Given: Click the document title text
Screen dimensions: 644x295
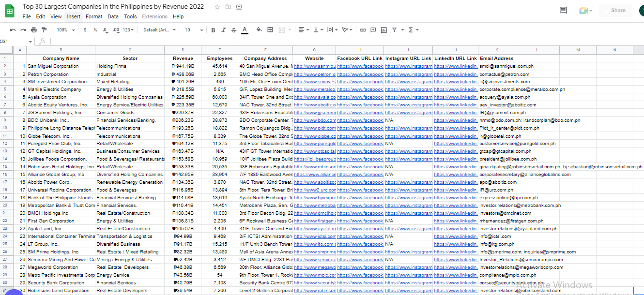Looking at the screenshot, I should [113, 7].
